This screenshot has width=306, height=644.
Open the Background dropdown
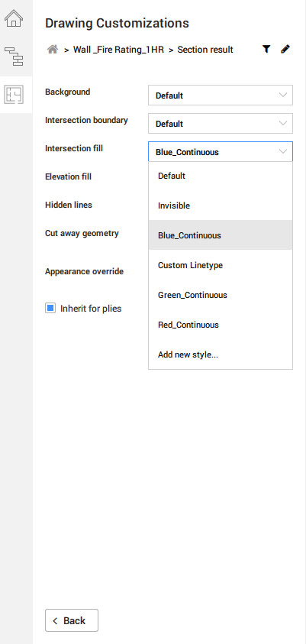(x=221, y=95)
